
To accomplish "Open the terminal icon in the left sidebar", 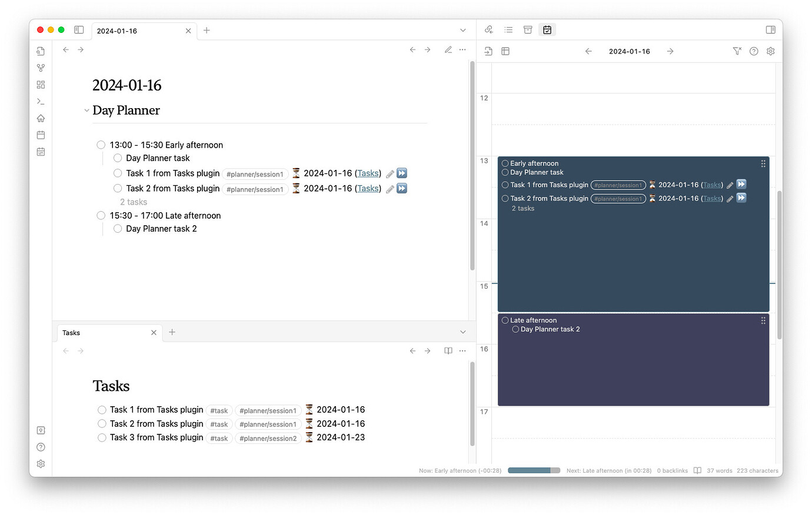I will click(41, 101).
